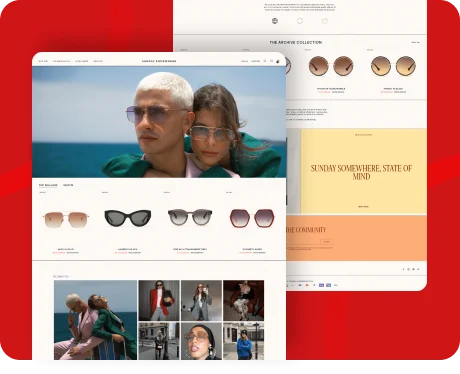Click the third social icon in the back page footer

(413, 269)
